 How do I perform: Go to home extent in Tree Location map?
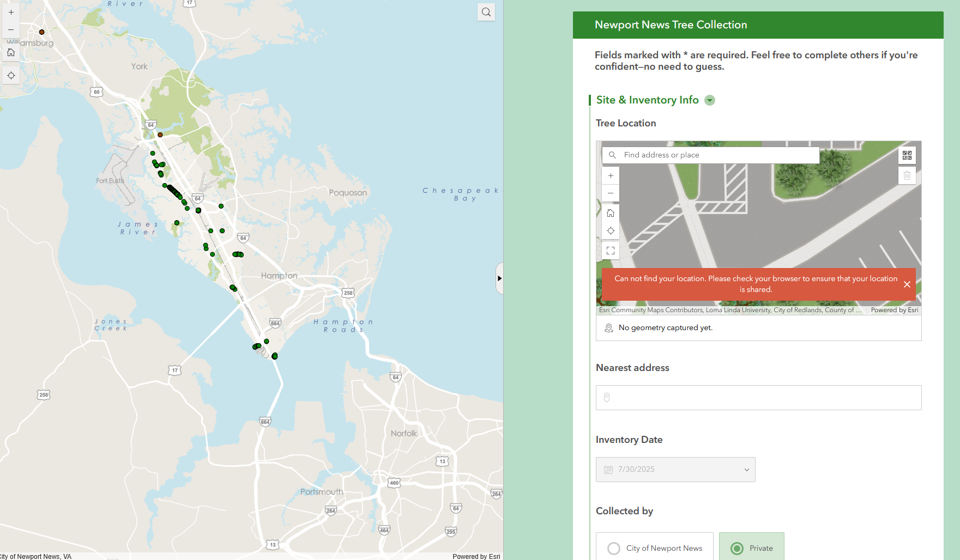pos(611,213)
